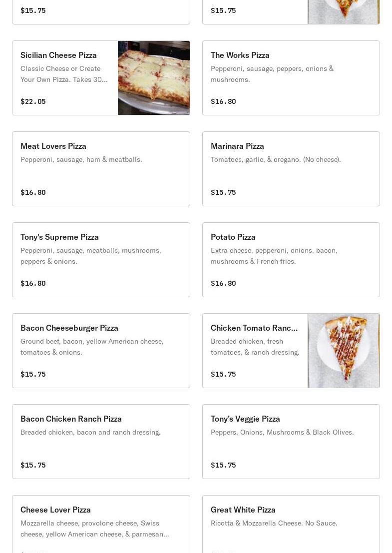
Task: Click the Potato Pizza description mentioning French fries
Action: point(274,256)
